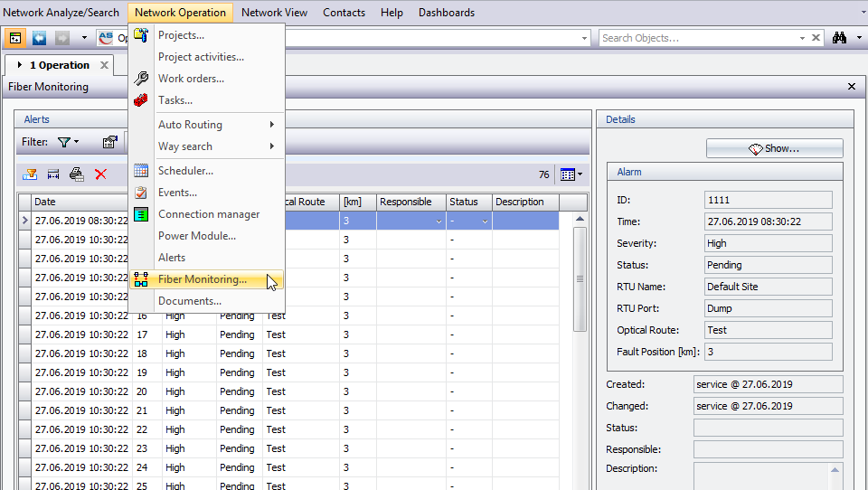Open grid layout dropdown arrow
Viewport: 868px width, 490px height.
580,174
